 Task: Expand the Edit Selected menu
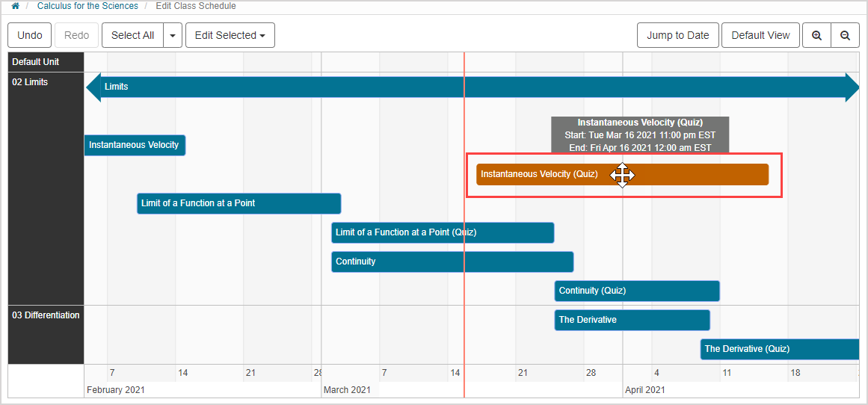(x=230, y=35)
